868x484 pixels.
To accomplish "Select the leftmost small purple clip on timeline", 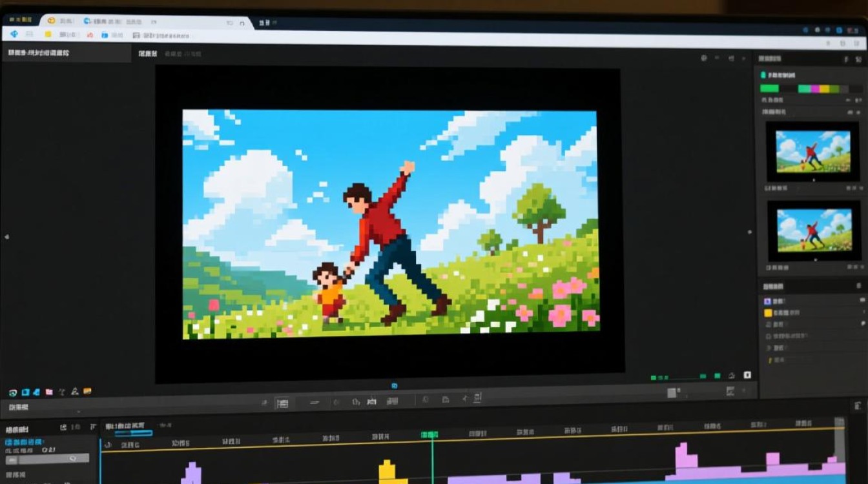I will click(191, 472).
